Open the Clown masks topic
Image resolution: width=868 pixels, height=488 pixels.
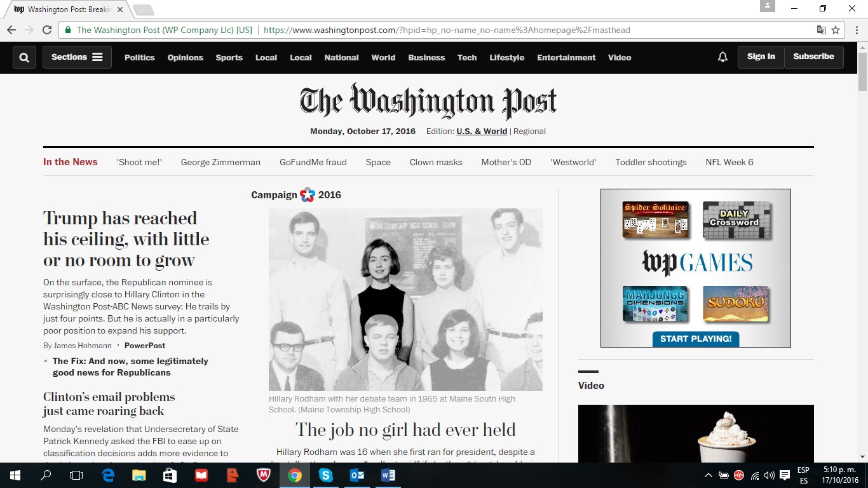[x=436, y=162]
